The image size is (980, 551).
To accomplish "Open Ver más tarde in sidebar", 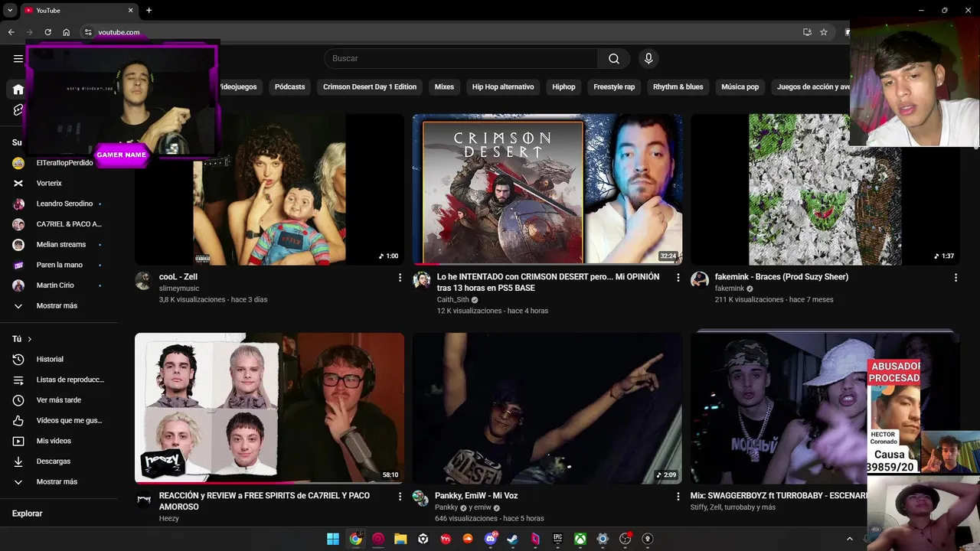I will click(x=58, y=399).
